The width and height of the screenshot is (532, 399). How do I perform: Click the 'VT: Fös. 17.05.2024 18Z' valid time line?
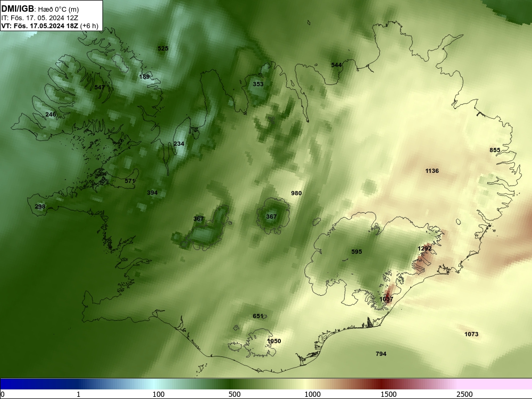[x=40, y=26]
